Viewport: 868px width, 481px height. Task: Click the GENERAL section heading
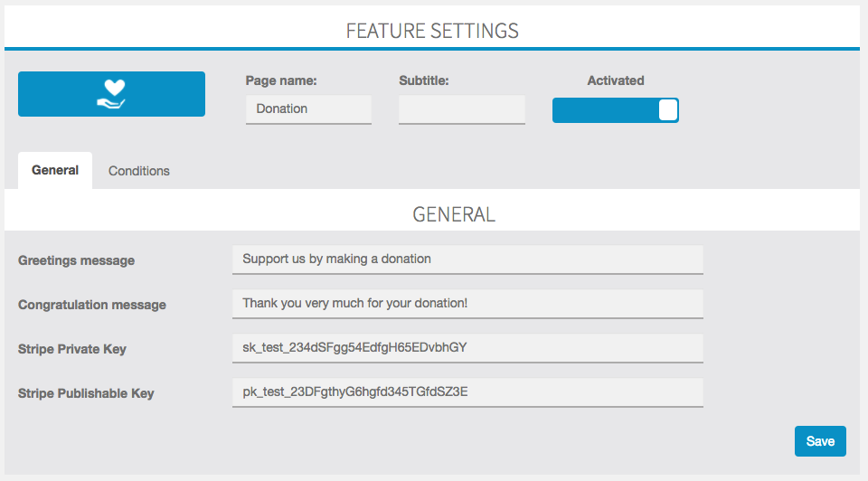tap(454, 215)
